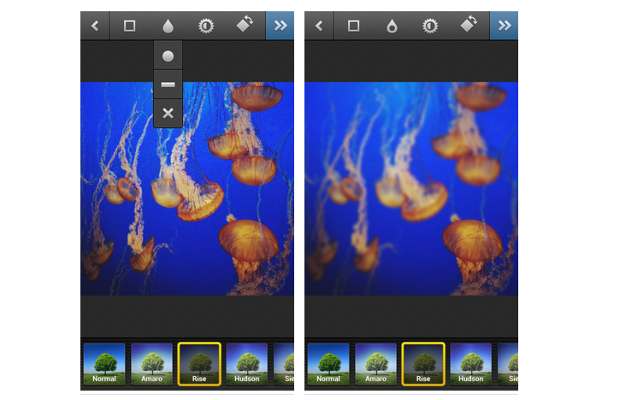The image size is (620, 400).
Task: Select Rise filter thumbnail in right screen
Action: pyautogui.click(x=423, y=364)
